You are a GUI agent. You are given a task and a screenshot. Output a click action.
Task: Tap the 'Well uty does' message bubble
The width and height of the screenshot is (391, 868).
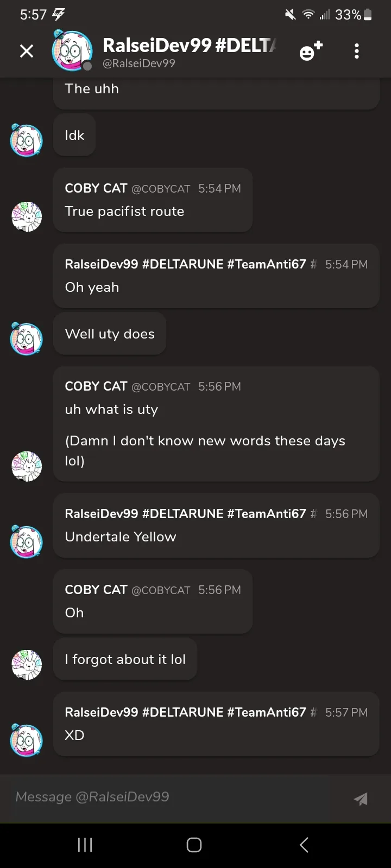[x=110, y=334]
